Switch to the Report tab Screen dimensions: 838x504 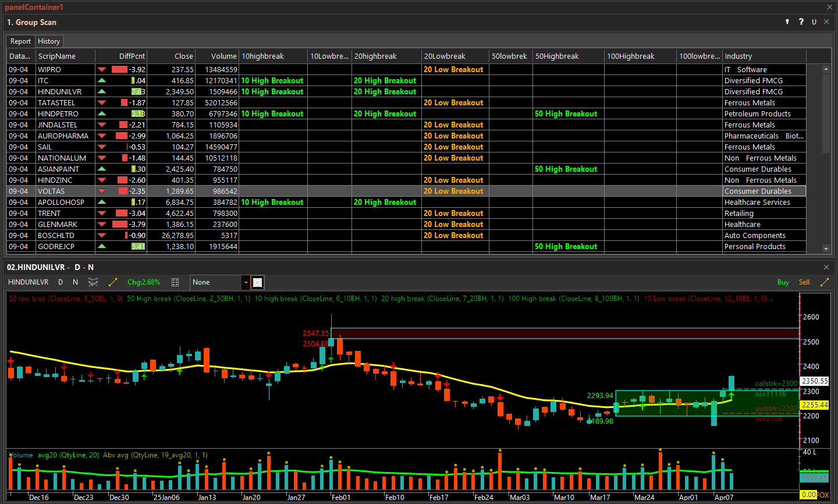point(20,41)
